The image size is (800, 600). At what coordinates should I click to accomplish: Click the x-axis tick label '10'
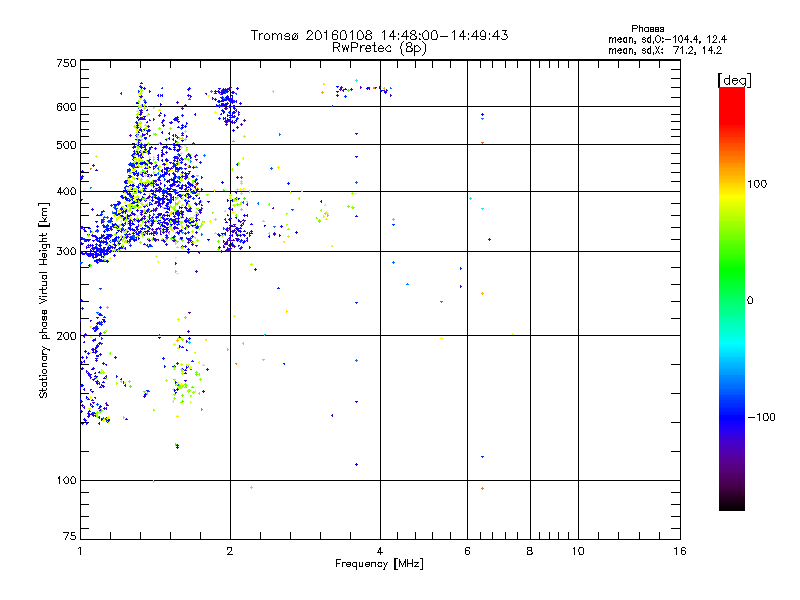pos(578,551)
